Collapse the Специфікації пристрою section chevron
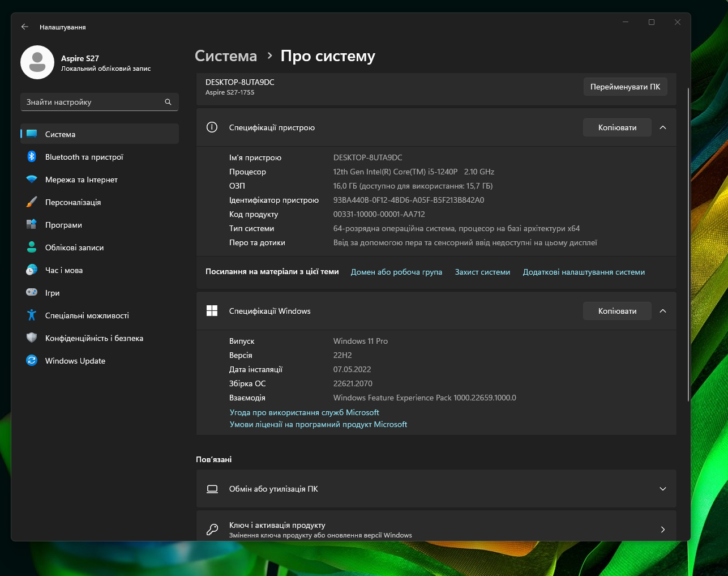This screenshot has height=576, width=728. 663,127
